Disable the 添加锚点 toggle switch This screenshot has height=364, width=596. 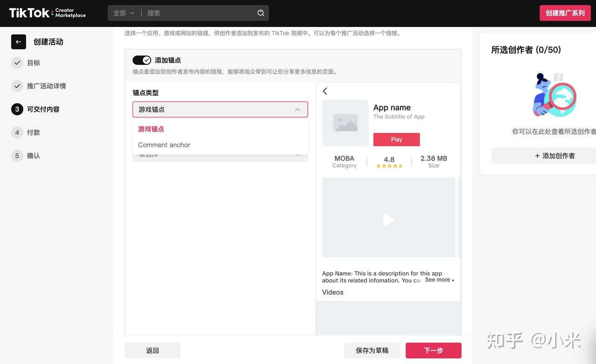click(142, 60)
